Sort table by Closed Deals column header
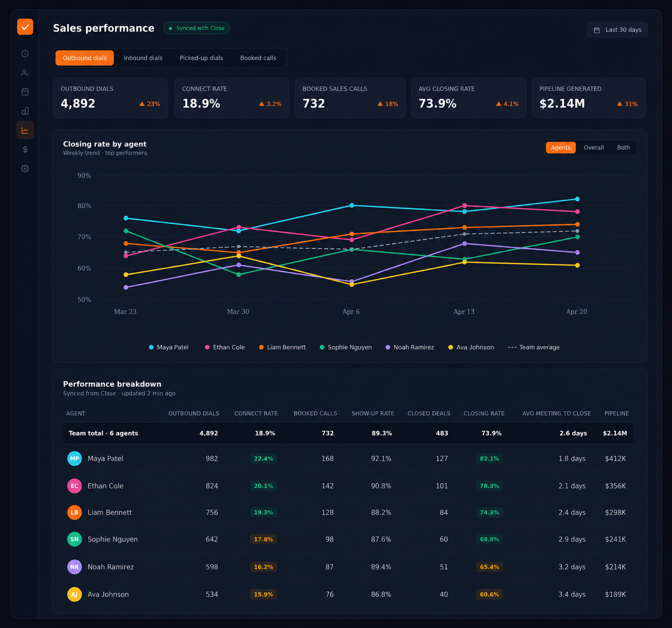The width and height of the screenshot is (672, 628). coord(429,414)
